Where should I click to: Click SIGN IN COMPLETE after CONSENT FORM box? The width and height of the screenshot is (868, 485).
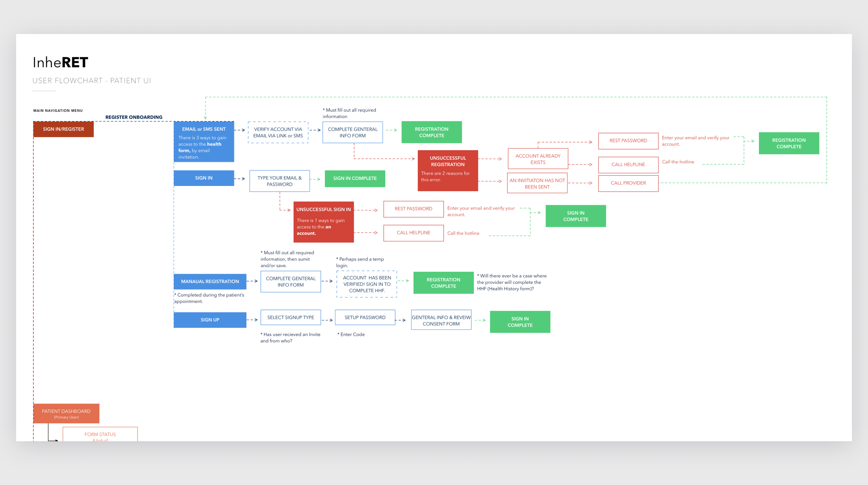tap(520, 322)
